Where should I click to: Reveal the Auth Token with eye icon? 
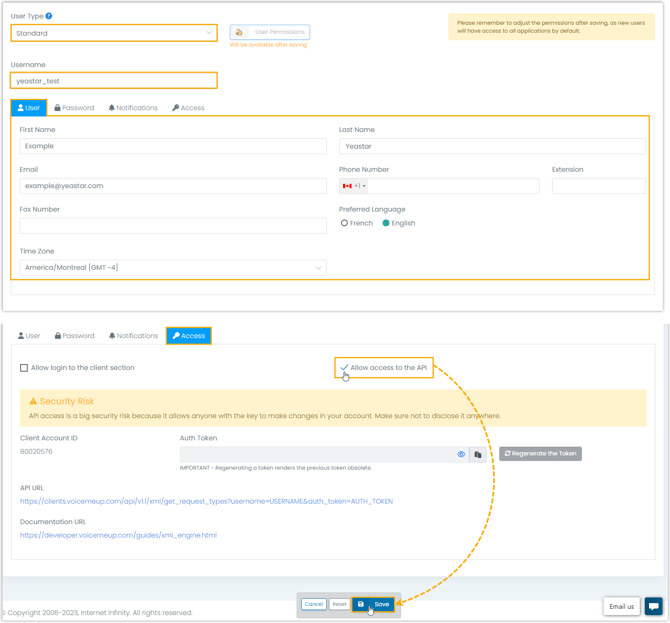pos(461,454)
